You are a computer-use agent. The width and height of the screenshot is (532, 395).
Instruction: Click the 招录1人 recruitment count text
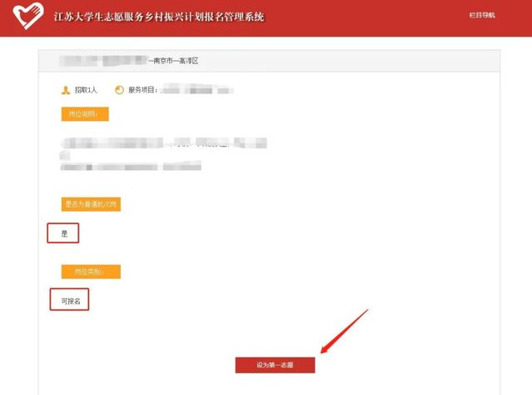click(86, 89)
